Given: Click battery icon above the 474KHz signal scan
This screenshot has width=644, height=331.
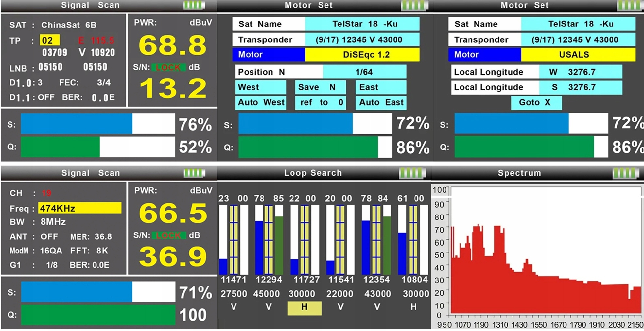Looking at the screenshot, I should (x=194, y=173).
